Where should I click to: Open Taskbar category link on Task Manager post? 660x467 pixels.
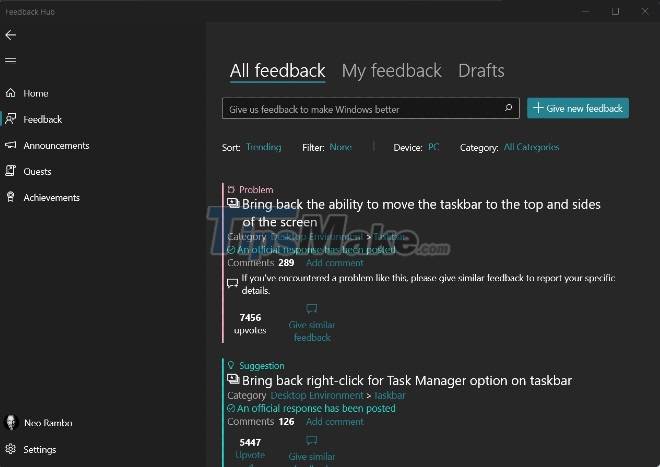pos(389,395)
